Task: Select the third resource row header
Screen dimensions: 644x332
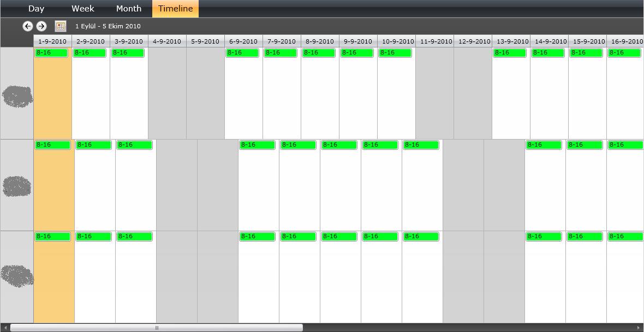Action: pyautogui.click(x=17, y=277)
